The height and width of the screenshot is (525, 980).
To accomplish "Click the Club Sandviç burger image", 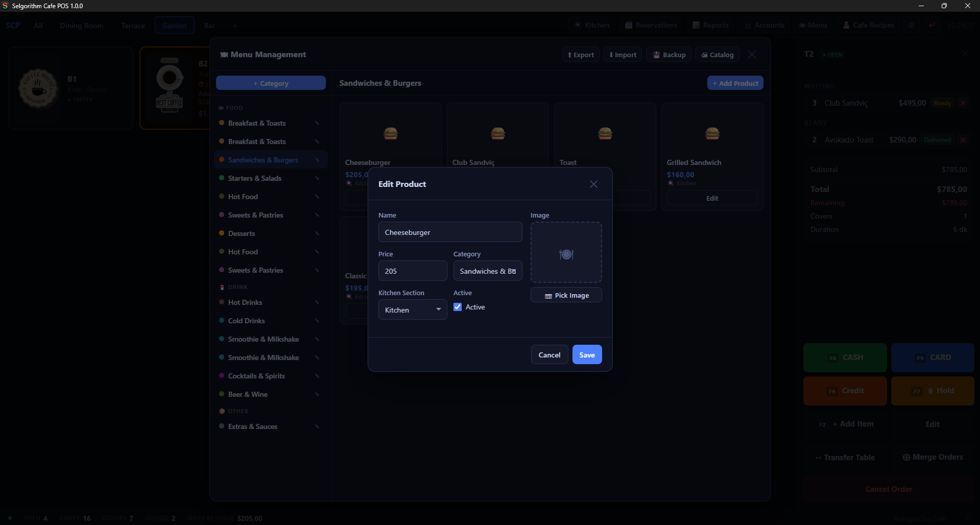I will [x=498, y=133].
